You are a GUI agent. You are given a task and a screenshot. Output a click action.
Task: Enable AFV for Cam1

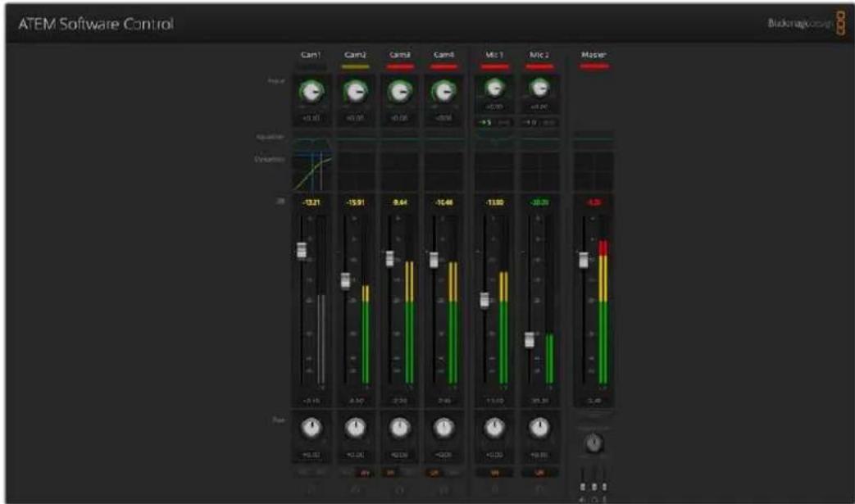click(x=321, y=472)
